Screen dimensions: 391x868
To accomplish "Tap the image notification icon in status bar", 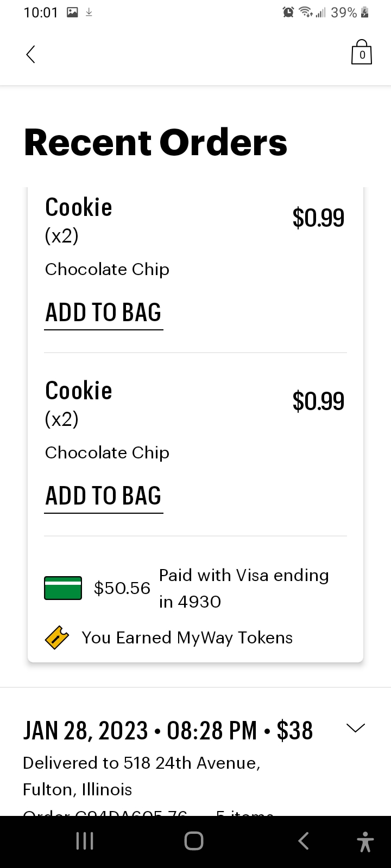I will point(72,12).
